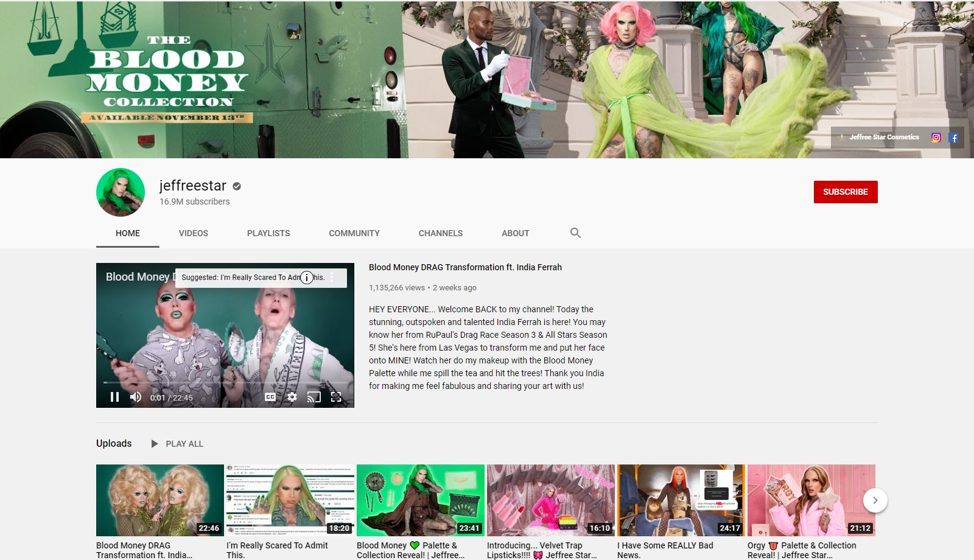Click the verified badge next to jeffreestar
This screenshot has width=974, height=560.
(237, 186)
